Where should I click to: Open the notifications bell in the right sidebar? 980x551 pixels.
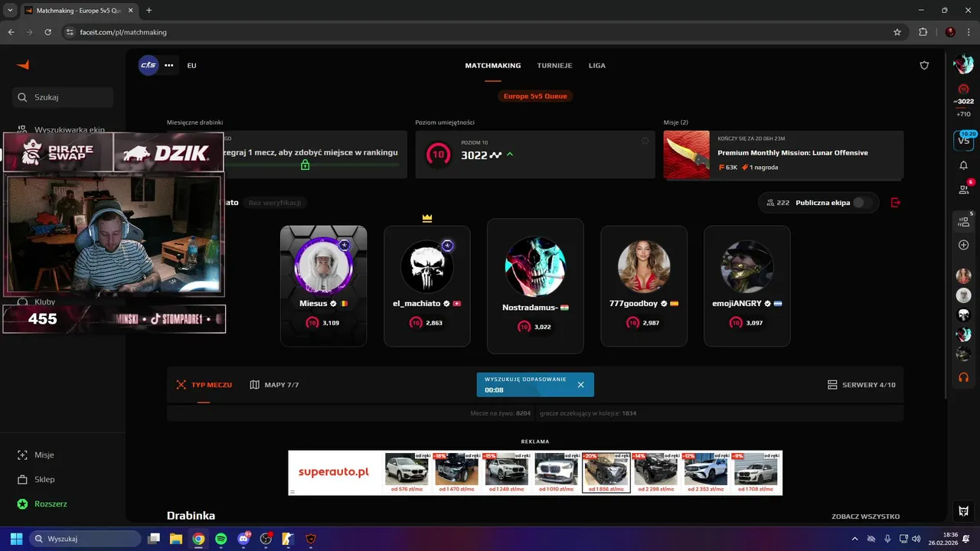point(963,165)
